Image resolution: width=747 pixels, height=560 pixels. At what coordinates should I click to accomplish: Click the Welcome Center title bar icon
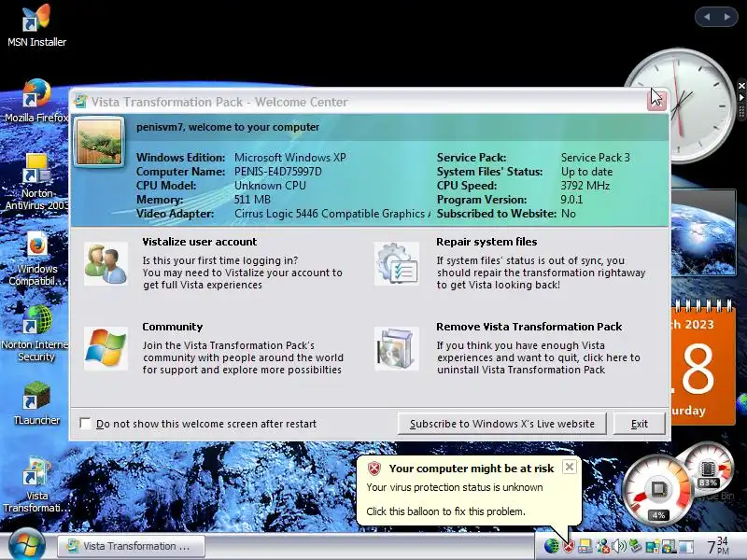tap(80, 101)
